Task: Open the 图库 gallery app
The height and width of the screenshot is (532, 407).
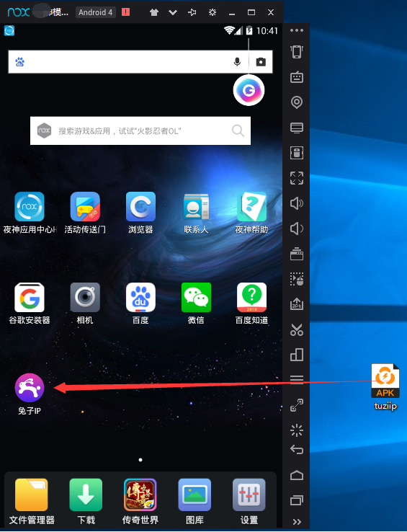Action: point(194,495)
